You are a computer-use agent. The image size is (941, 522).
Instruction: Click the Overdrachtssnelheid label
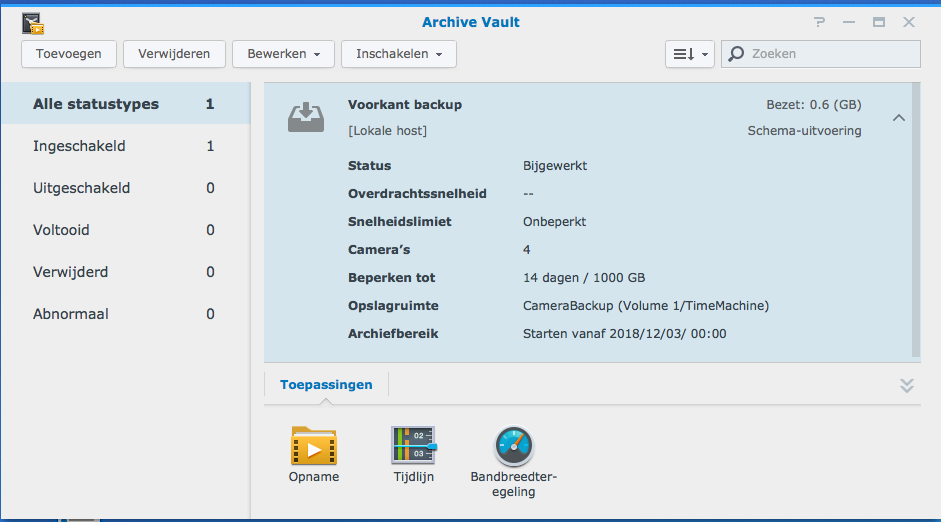417,194
